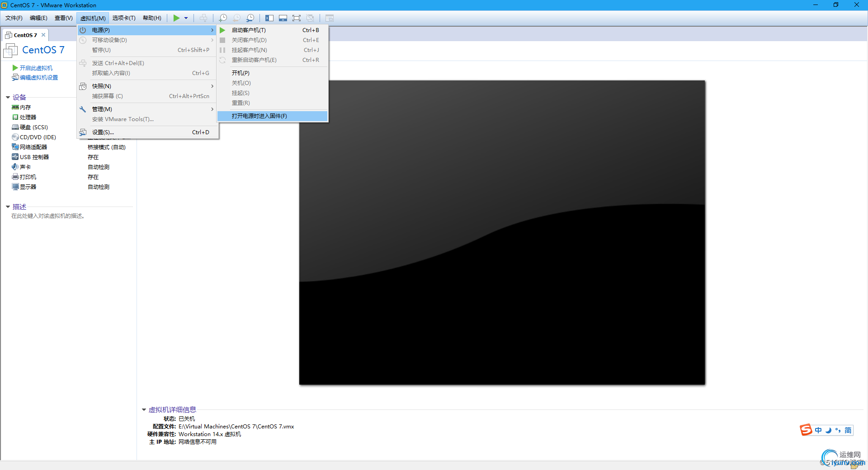Viewport: 868px width, 470px height.
Task: Close the CentOS 7 tab
Action: tap(43, 35)
